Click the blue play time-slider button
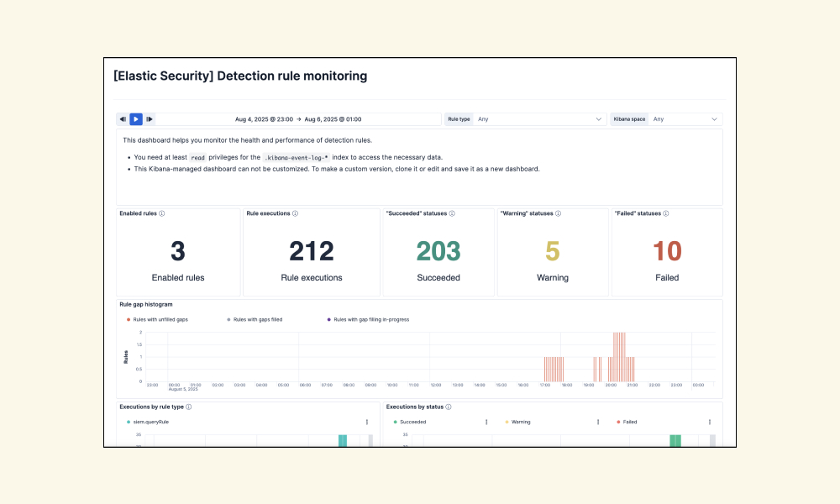840x504 pixels. click(x=136, y=119)
